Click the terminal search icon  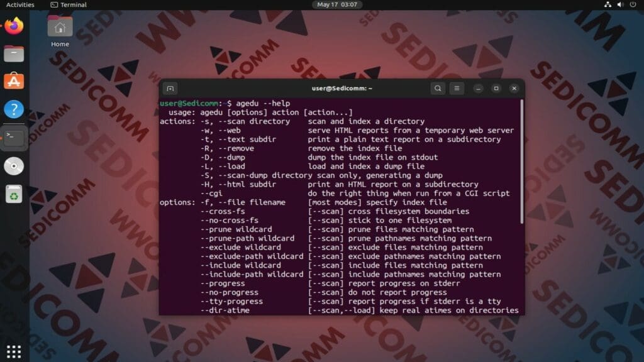[x=438, y=88]
